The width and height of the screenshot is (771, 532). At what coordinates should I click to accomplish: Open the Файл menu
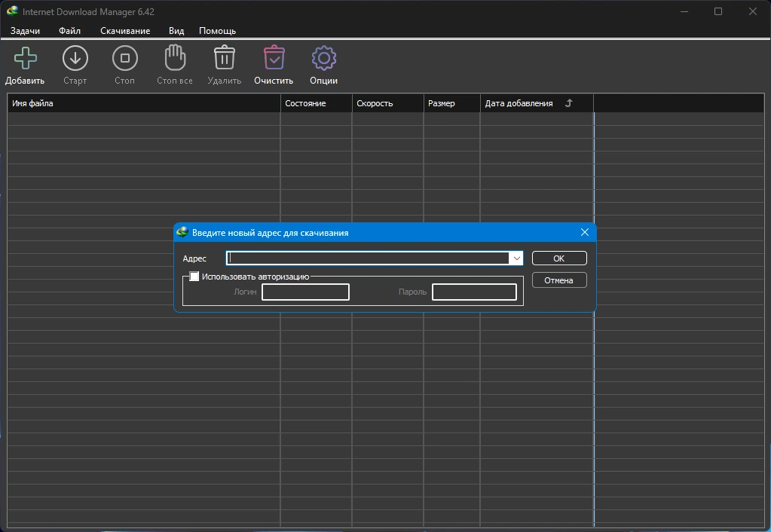point(70,30)
